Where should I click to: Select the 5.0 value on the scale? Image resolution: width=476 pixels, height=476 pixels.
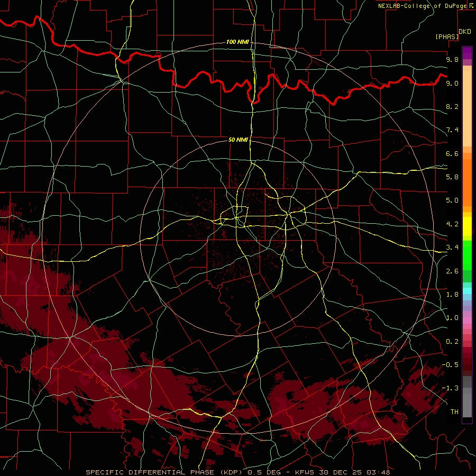tap(452, 200)
